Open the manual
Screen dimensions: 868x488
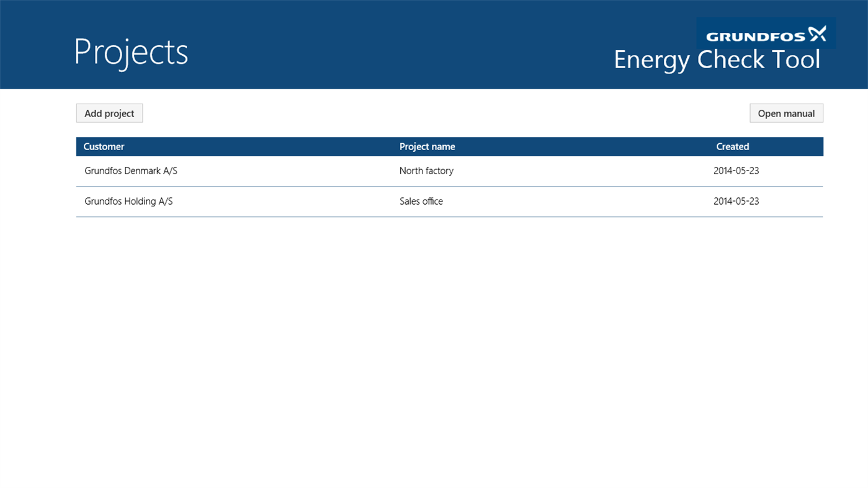point(786,113)
